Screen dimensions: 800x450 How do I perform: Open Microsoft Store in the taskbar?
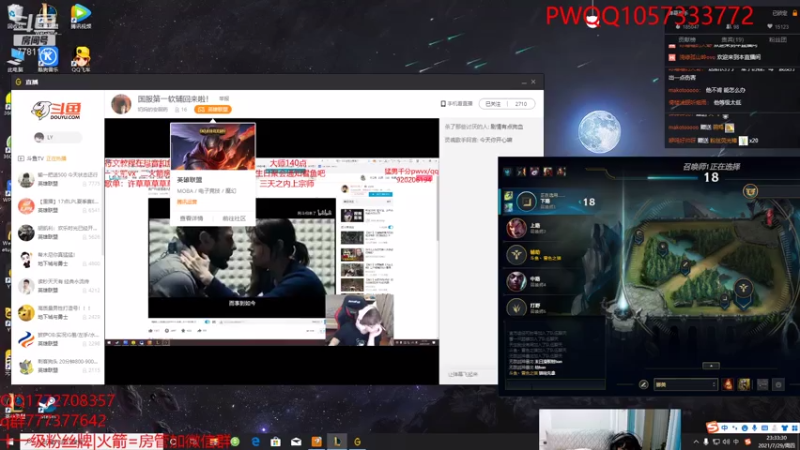[x=276, y=441]
